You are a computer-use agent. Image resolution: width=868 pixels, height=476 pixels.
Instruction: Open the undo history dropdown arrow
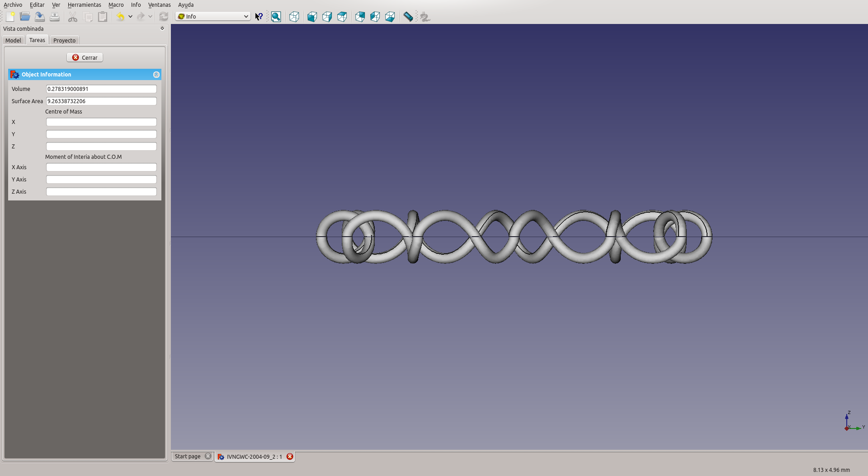(130, 17)
